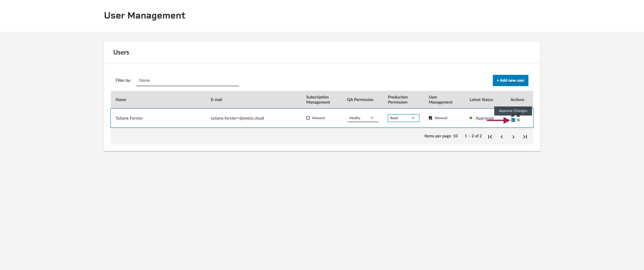Cancel changes with the X icon
Screen dimensions: 644x270
(x=518, y=120)
